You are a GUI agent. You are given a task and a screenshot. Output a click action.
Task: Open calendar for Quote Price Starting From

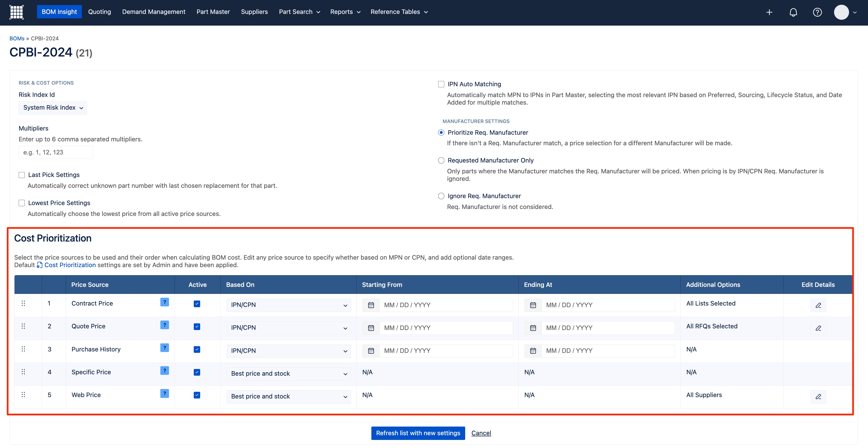coord(371,328)
